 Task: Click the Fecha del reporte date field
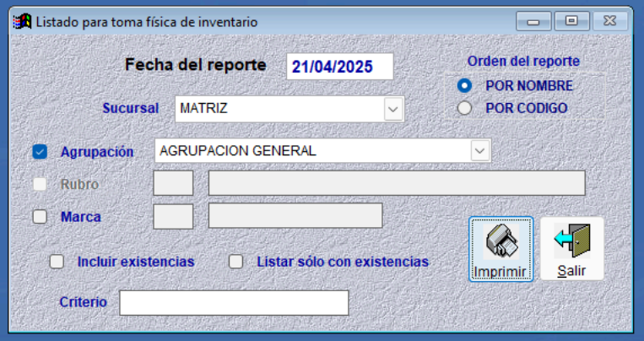click(340, 67)
